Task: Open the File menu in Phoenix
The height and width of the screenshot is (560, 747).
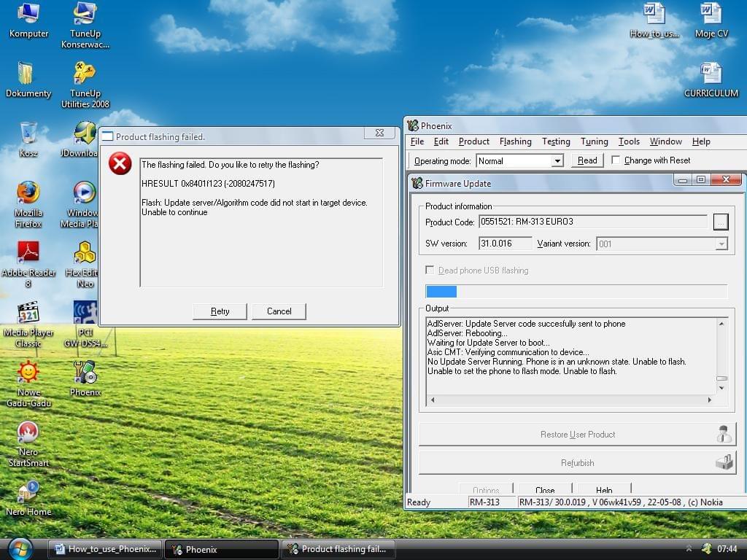Action: pyautogui.click(x=417, y=141)
